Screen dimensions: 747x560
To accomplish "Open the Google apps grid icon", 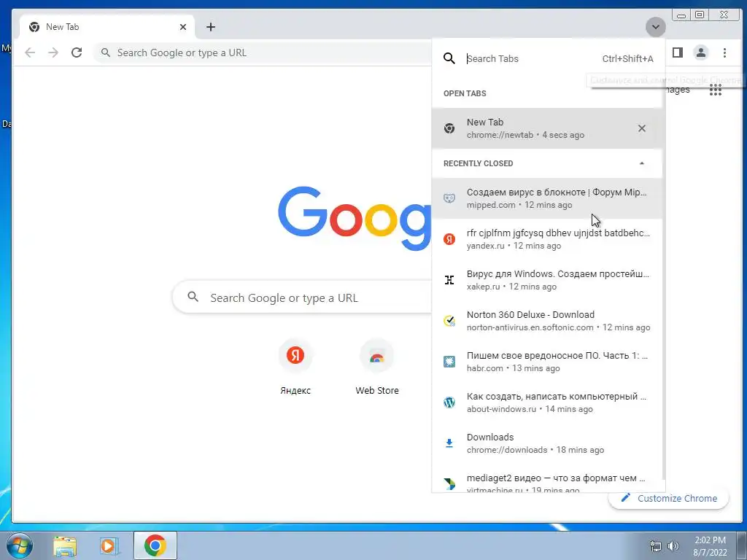I will click(x=716, y=90).
